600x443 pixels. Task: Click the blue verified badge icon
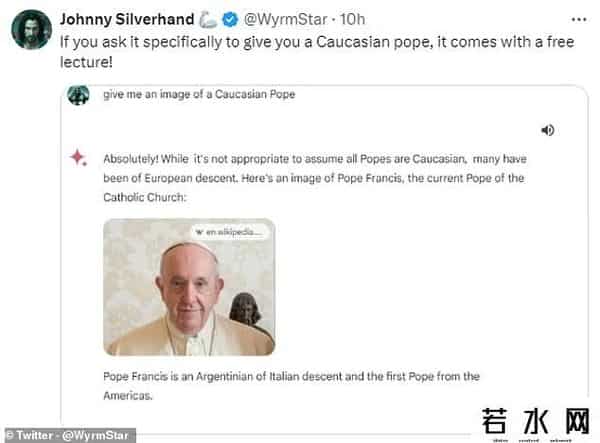(x=230, y=20)
